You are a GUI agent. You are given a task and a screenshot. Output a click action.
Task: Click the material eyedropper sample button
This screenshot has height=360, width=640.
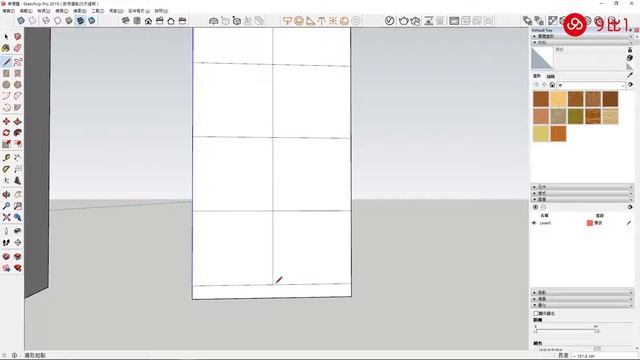[630, 76]
